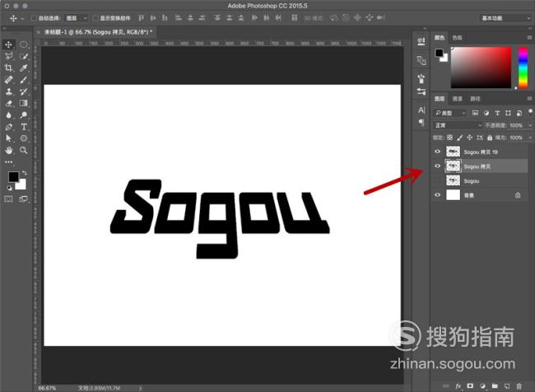The height and width of the screenshot is (392, 535).
Task: Select the Healing Brush tool
Action: coord(8,80)
